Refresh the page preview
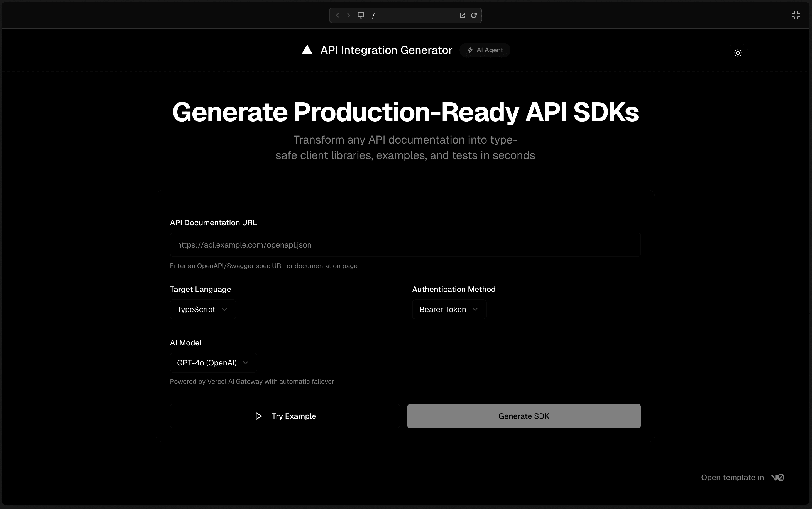The height and width of the screenshot is (509, 812). 474,15
